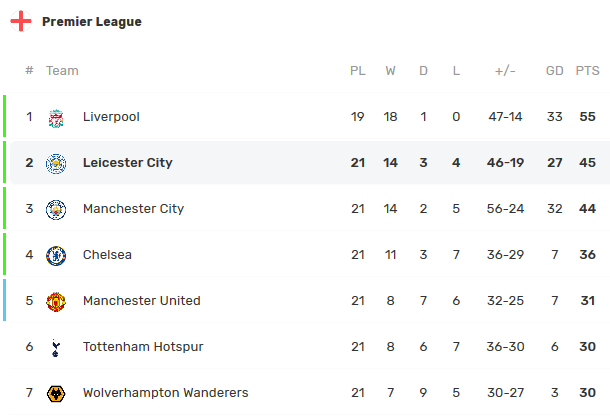Click the Manchester City club crest
Screen dimensions: 610x418
(56, 209)
